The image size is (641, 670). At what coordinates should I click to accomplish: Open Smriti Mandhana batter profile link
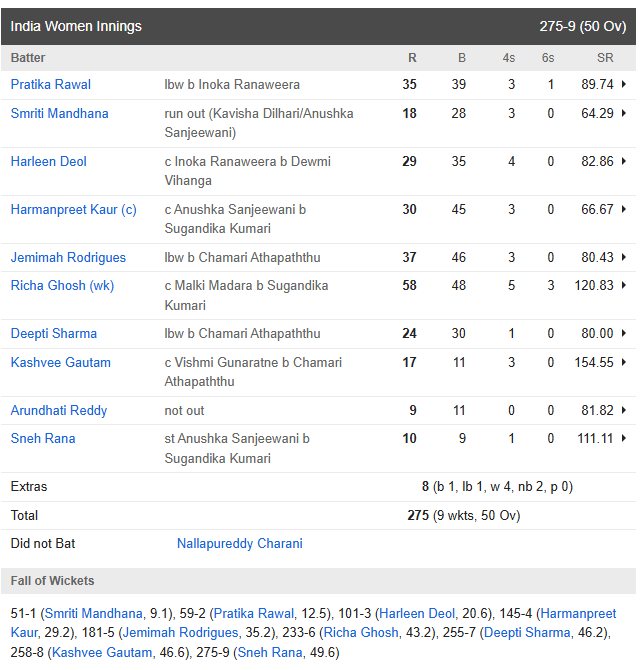(x=59, y=113)
